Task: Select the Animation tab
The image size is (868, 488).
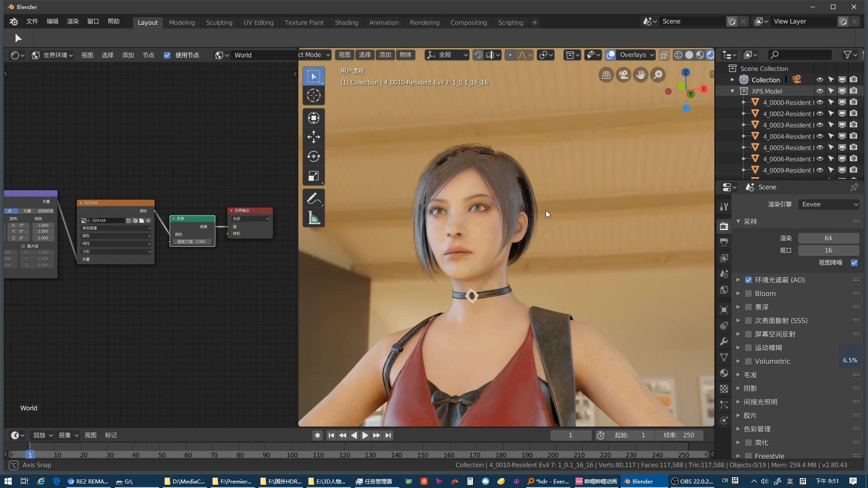Action: tap(384, 22)
